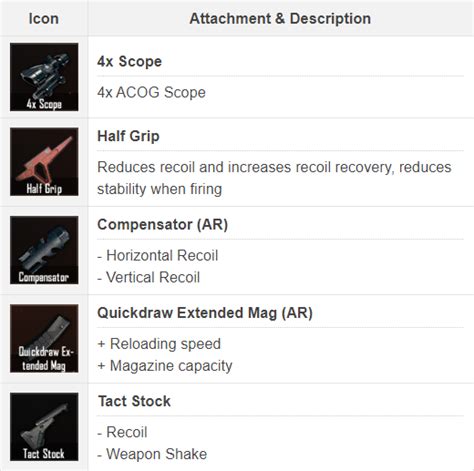Click the Recoil line under Tact Stock

[122, 432]
